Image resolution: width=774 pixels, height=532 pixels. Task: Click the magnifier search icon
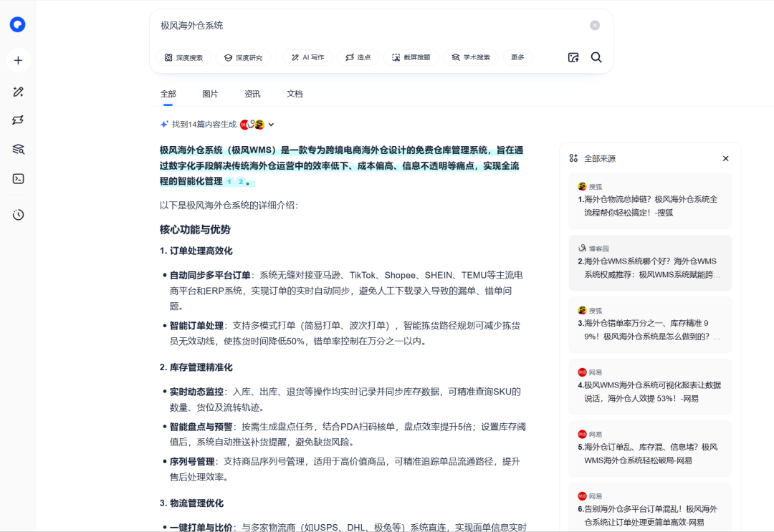click(x=596, y=57)
